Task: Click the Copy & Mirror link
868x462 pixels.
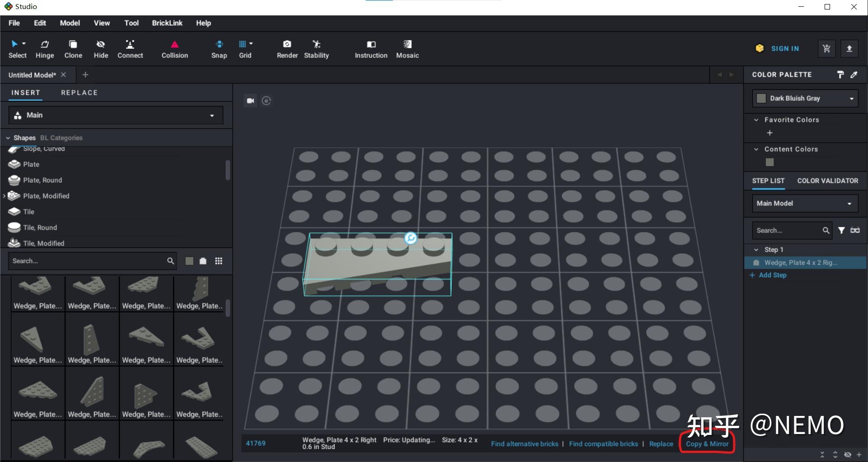Action: [x=707, y=443]
